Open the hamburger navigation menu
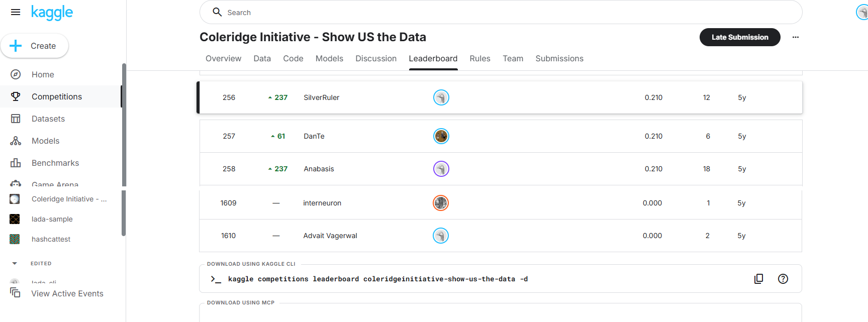 pos(16,12)
